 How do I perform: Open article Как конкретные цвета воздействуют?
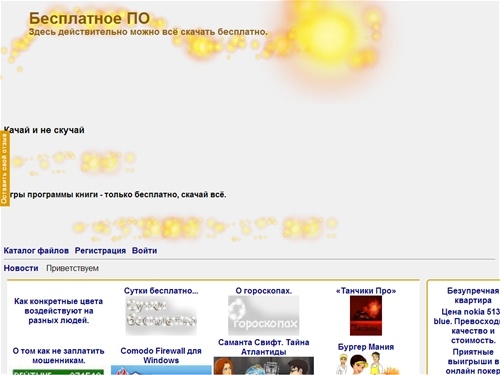pos(58,311)
